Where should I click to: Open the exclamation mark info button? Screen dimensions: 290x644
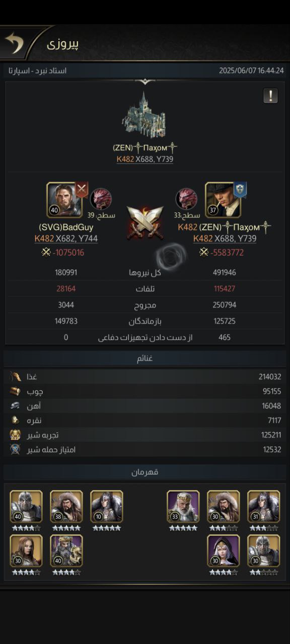(270, 96)
